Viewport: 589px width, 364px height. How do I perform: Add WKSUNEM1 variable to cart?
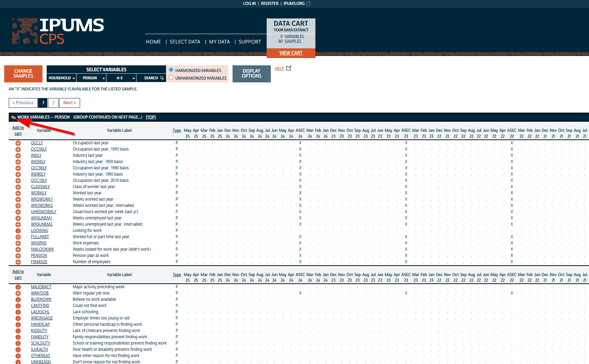18,218
